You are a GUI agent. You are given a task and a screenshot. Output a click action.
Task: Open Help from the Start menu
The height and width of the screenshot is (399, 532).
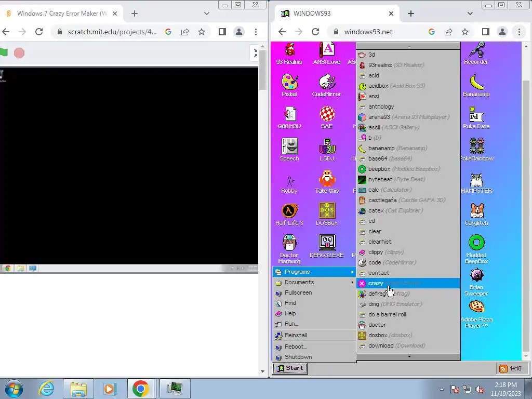(314, 313)
